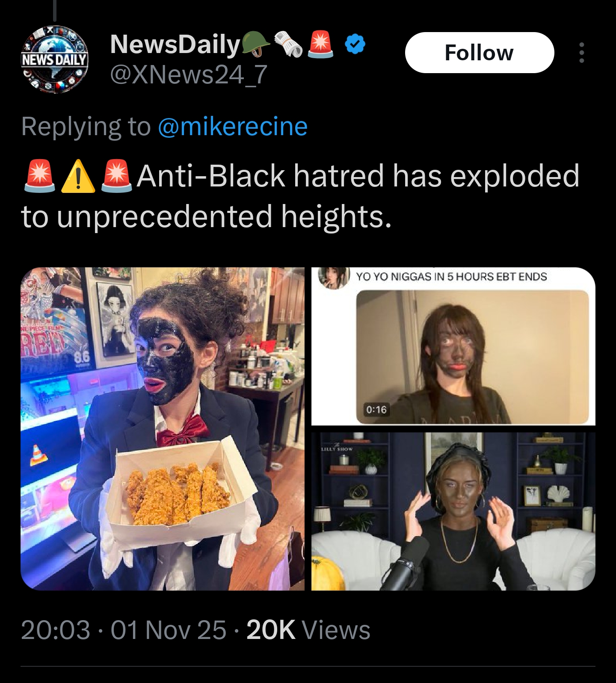Open the large left photo with food box

click(163, 429)
